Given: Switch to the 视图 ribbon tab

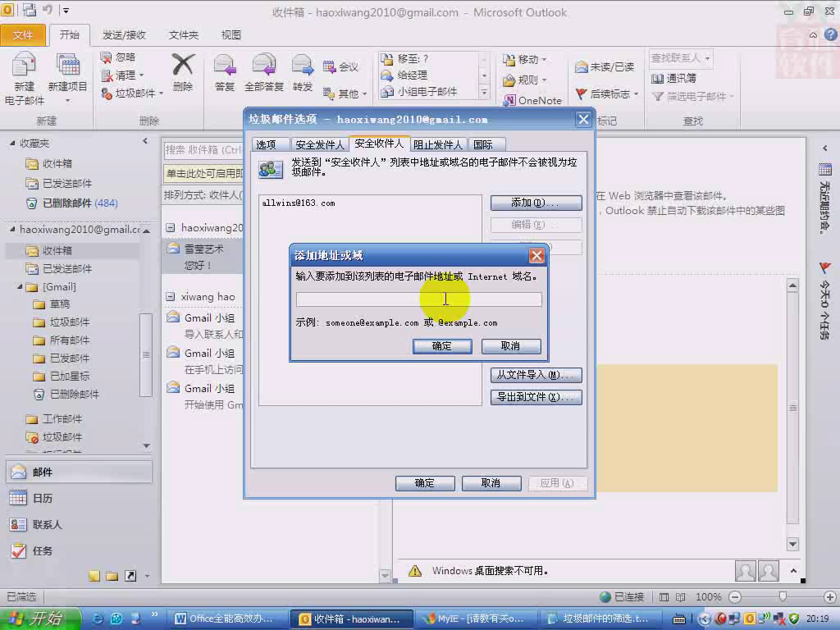Looking at the screenshot, I should pos(231,34).
